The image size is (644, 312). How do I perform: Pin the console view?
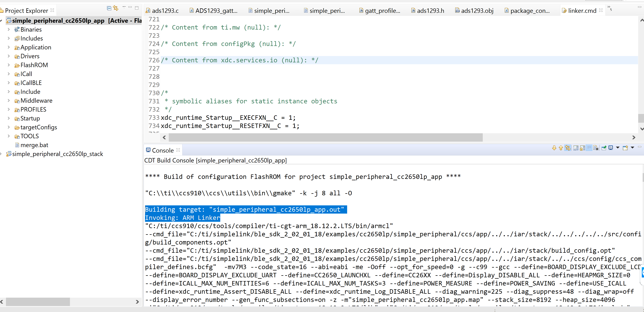[x=604, y=148]
